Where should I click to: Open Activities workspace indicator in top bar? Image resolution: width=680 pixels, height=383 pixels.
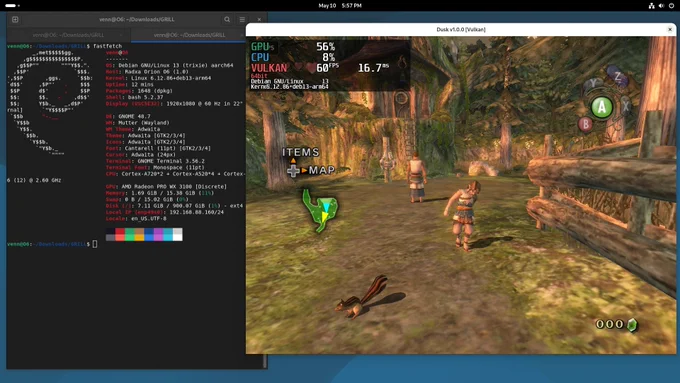12,6
